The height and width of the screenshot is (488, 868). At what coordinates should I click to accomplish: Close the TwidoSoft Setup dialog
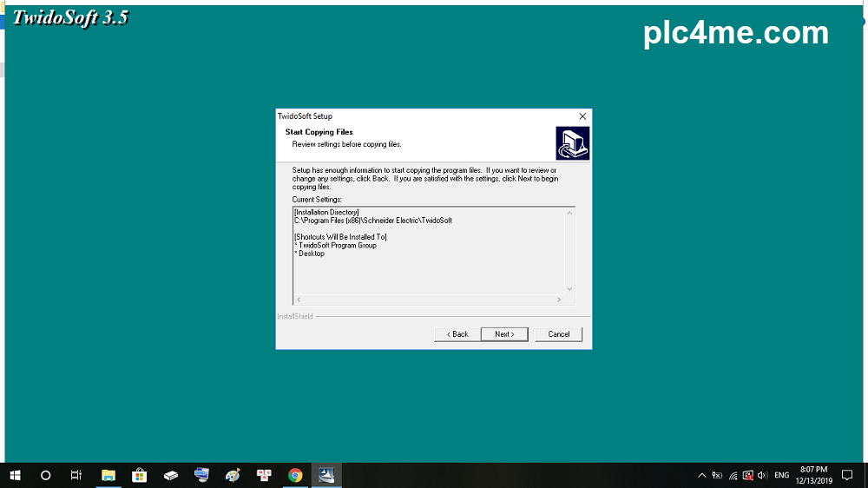582,116
